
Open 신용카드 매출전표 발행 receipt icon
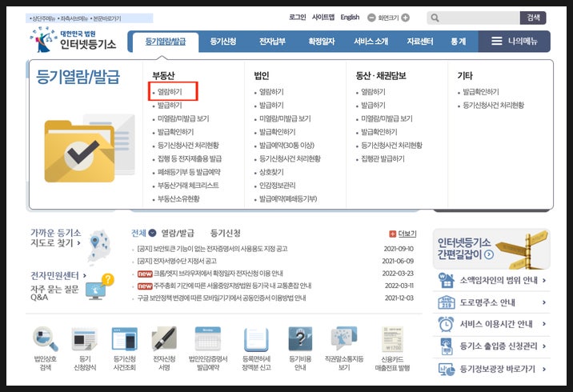[x=392, y=339]
